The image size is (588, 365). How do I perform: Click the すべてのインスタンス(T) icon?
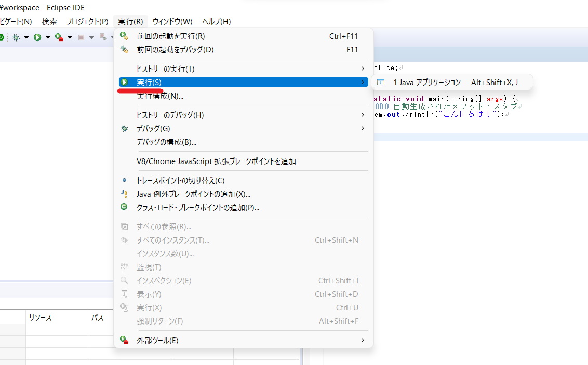pos(124,240)
